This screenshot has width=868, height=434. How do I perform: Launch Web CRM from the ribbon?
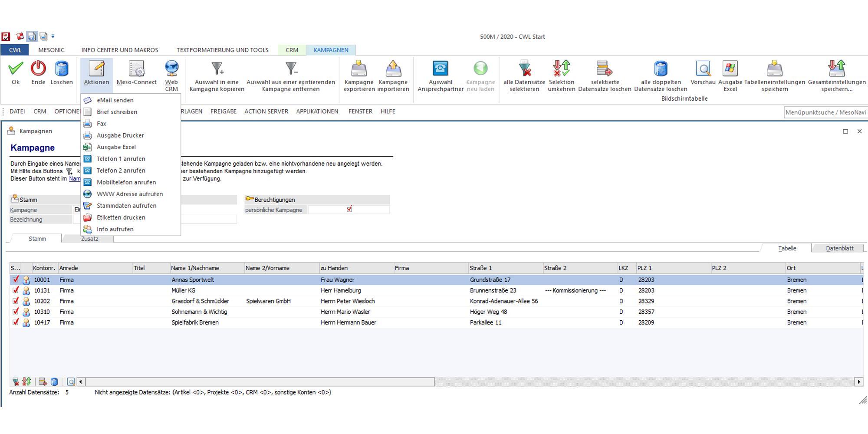coord(171,76)
